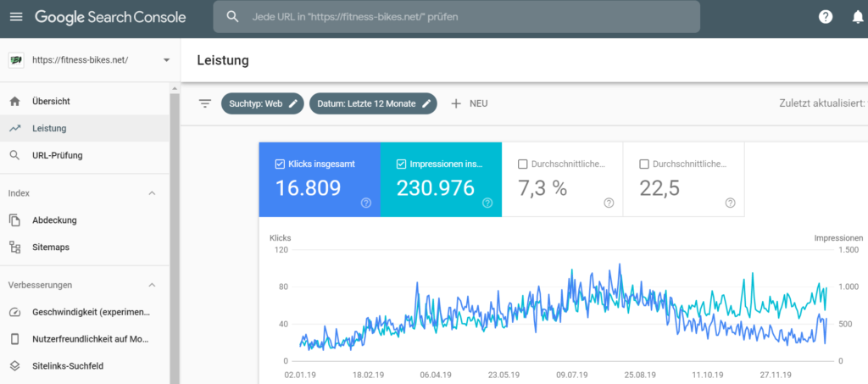Open Nutzerfreundlichkeit auf Mobilgeräten report
868x384 pixels.
tap(85, 338)
